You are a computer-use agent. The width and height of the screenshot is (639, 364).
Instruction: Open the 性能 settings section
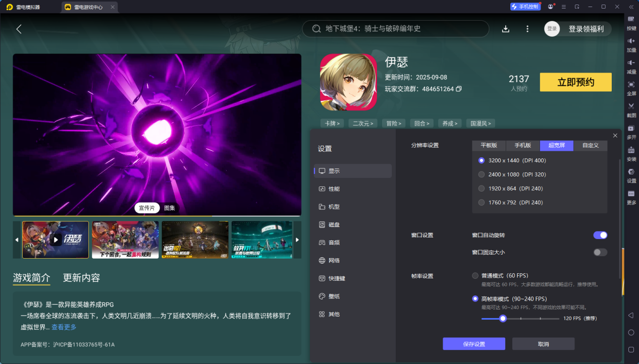pos(353,189)
